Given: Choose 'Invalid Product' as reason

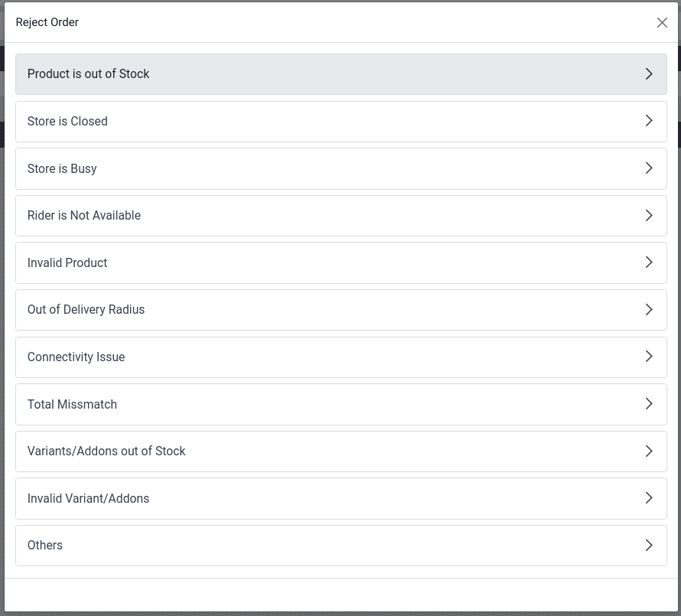Looking at the screenshot, I should pos(67,262).
